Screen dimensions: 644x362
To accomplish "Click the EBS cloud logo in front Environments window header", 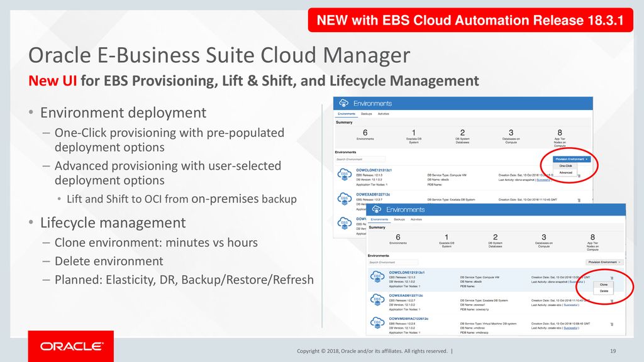I will pos(377,209).
